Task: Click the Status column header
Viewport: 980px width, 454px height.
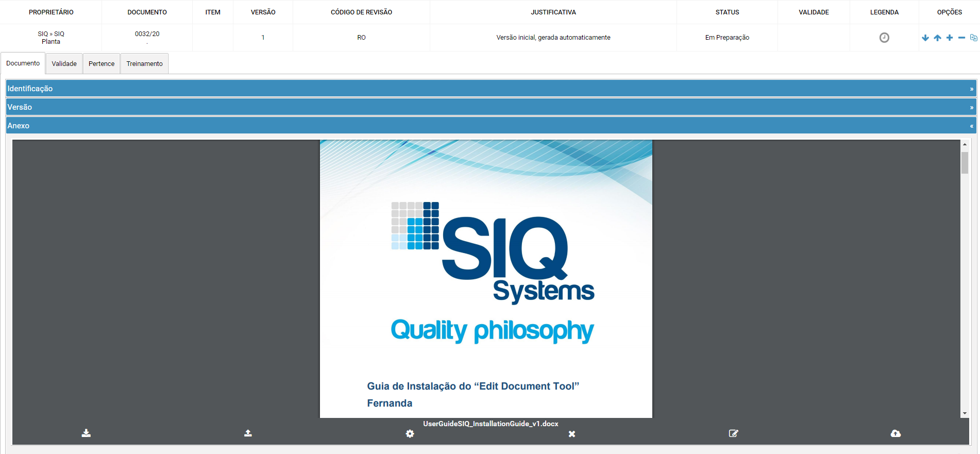Action: click(x=727, y=12)
